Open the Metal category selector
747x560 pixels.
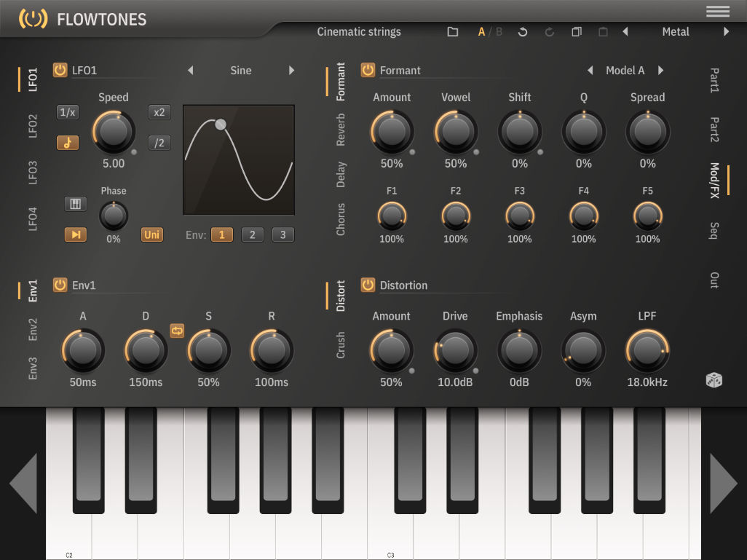[x=676, y=32]
